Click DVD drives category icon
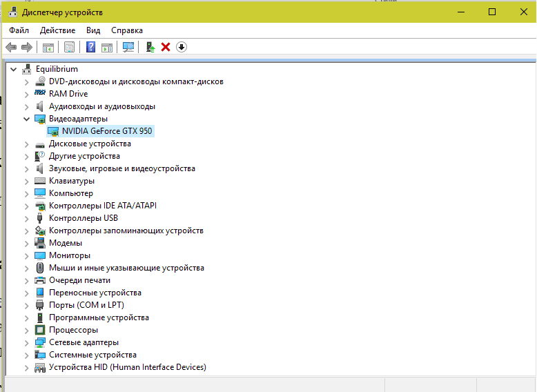 (40, 81)
